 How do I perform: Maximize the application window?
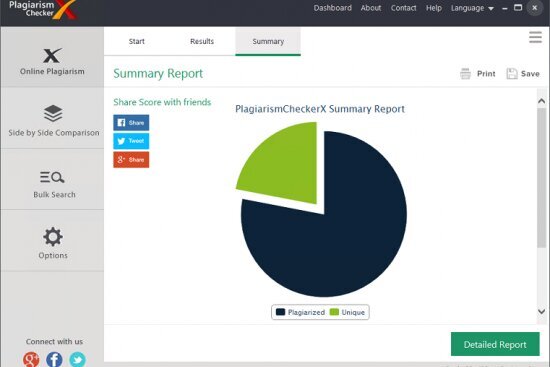pos(518,8)
